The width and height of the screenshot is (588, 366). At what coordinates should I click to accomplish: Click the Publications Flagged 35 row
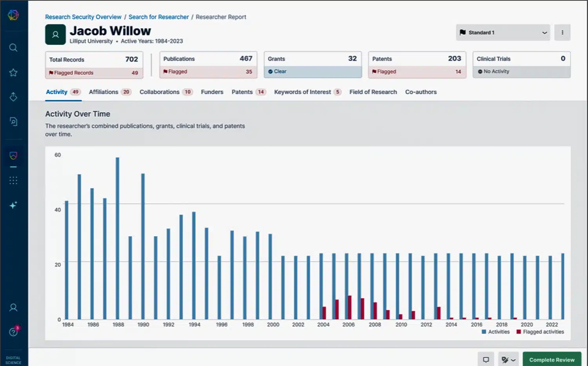(x=208, y=72)
